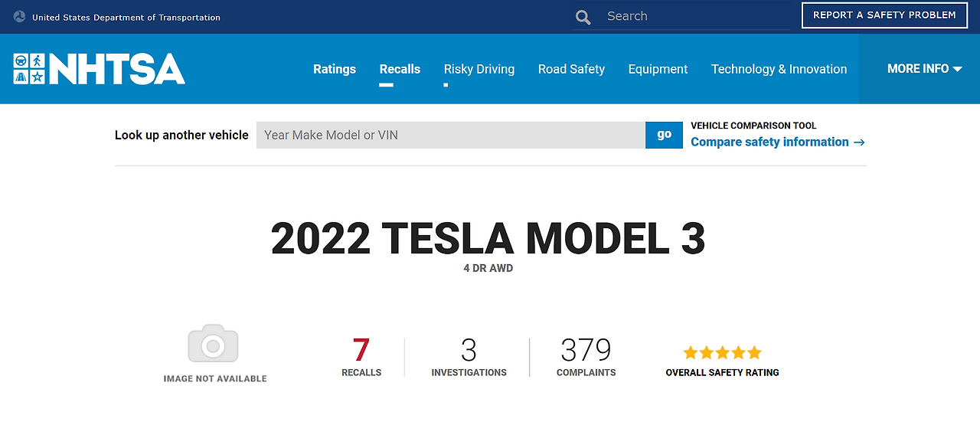Viewport: 980px width, 435px height.
Task: View the 3 Investigations count
Action: (x=469, y=357)
